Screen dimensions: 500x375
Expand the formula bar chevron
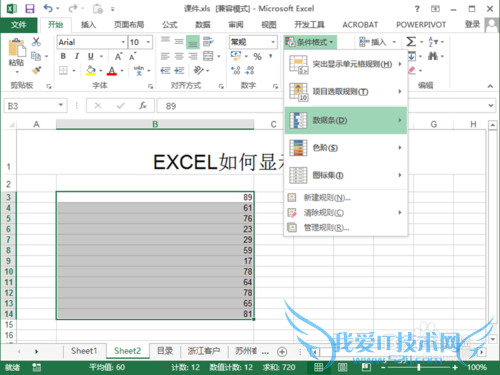491,106
